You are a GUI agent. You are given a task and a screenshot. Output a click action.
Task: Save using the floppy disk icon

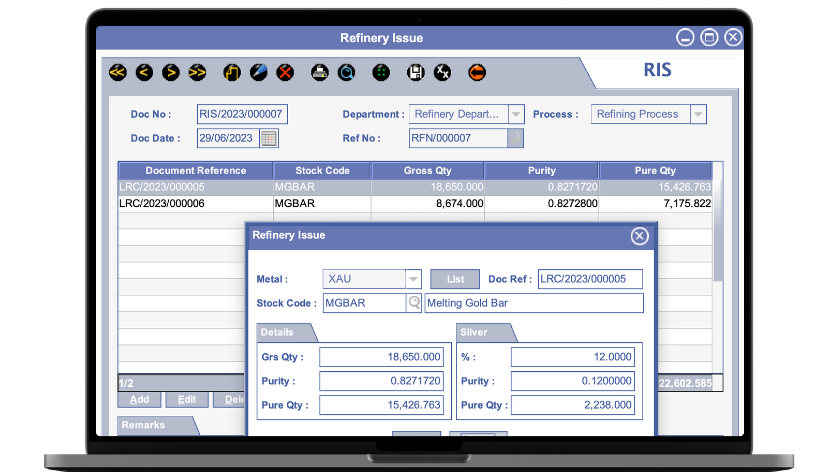pyautogui.click(x=416, y=72)
